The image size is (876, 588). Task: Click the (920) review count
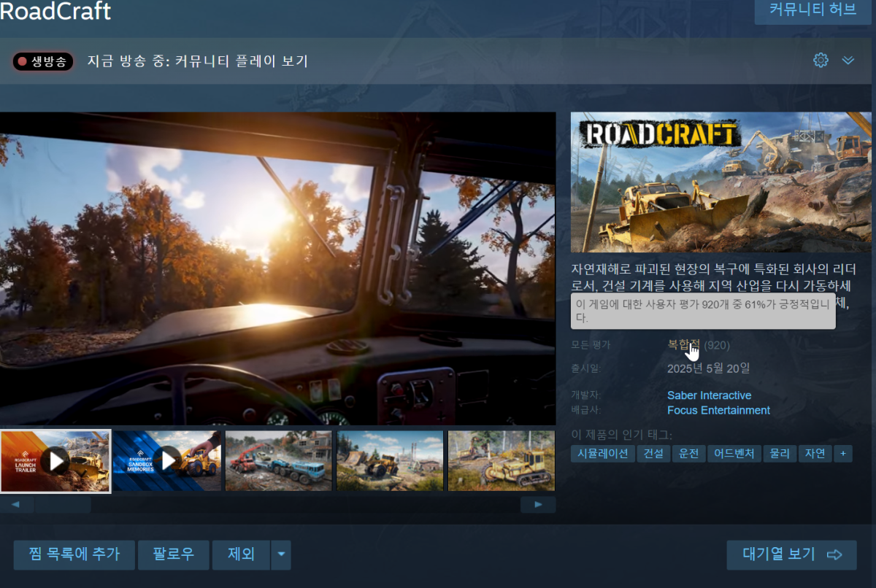pyautogui.click(x=717, y=345)
